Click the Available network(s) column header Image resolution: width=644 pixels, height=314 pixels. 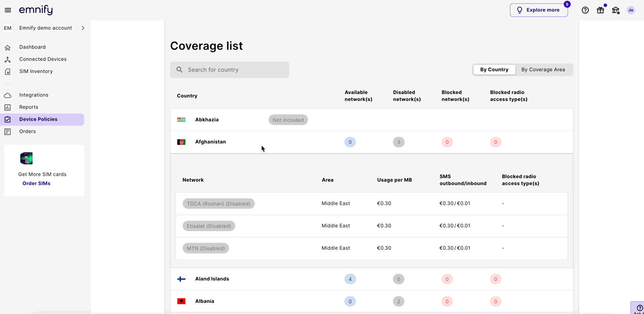[359, 96]
